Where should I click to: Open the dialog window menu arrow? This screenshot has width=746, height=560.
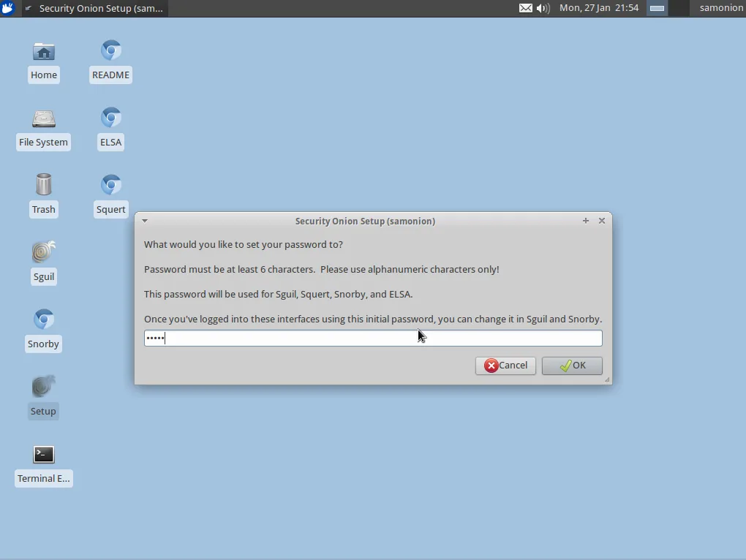(x=145, y=221)
